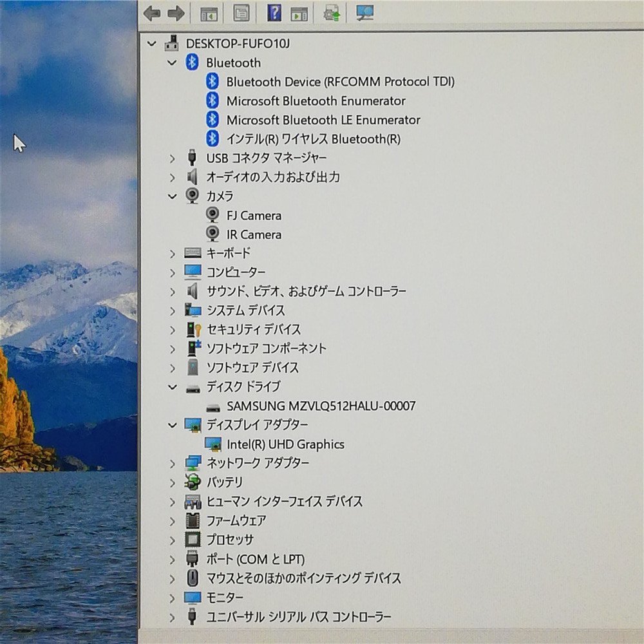The height and width of the screenshot is (644, 644).
Task: Click the ソフトウェア デバイス text label
Action: (x=252, y=367)
